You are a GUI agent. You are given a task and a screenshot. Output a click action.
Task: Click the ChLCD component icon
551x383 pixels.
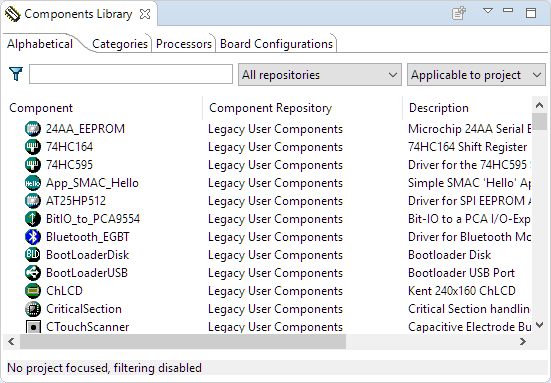[33, 291]
